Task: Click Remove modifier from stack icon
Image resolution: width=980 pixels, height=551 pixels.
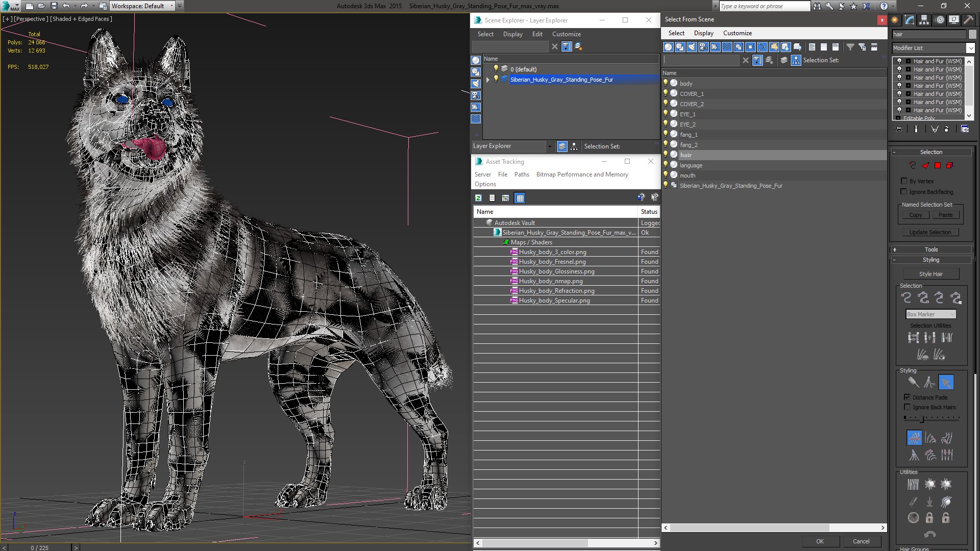Action: coord(946,129)
